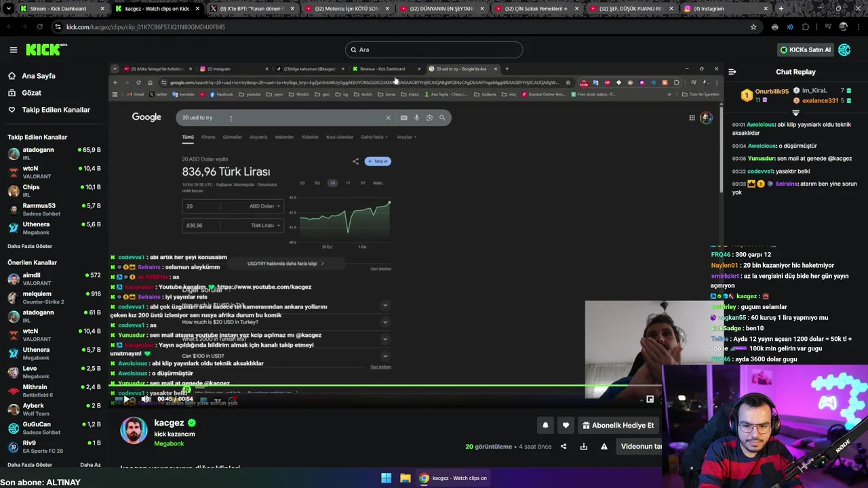Report the clip with the warning icon
The image size is (868, 488).
point(604,447)
